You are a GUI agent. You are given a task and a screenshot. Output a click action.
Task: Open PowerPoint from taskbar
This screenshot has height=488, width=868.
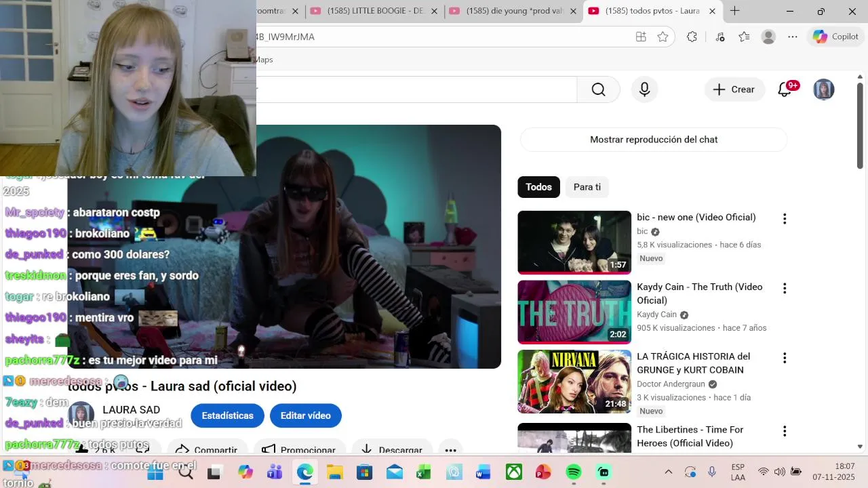pos(543,472)
